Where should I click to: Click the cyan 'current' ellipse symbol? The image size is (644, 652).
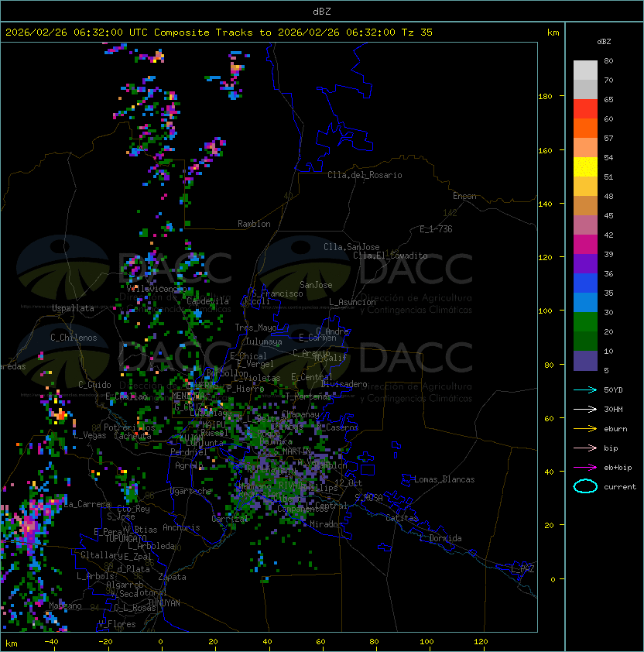[x=585, y=486]
